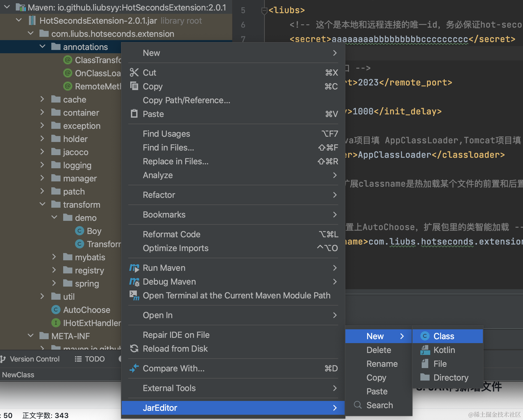This screenshot has height=420, width=523.
Task: Select Rename in JarEditor submenu
Action: pyautogui.click(x=379, y=364)
